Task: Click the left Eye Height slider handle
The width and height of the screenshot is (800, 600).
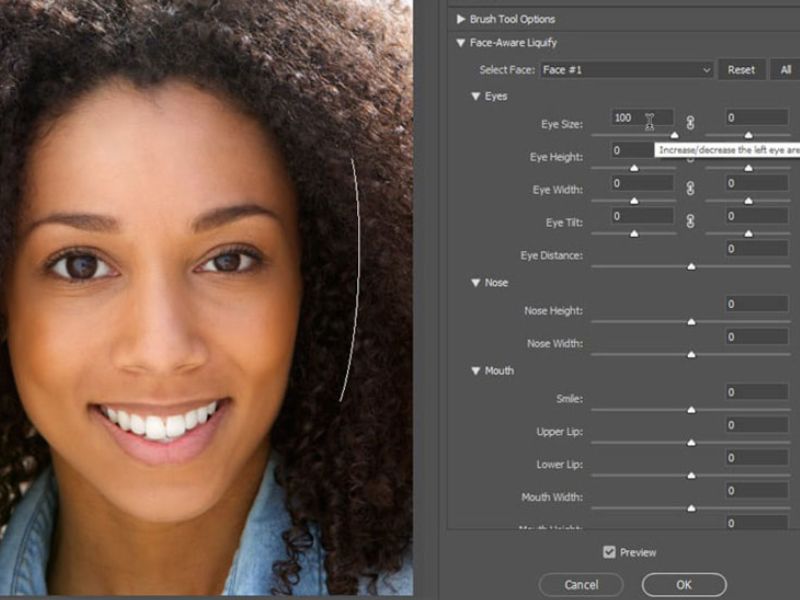Action: (634, 168)
